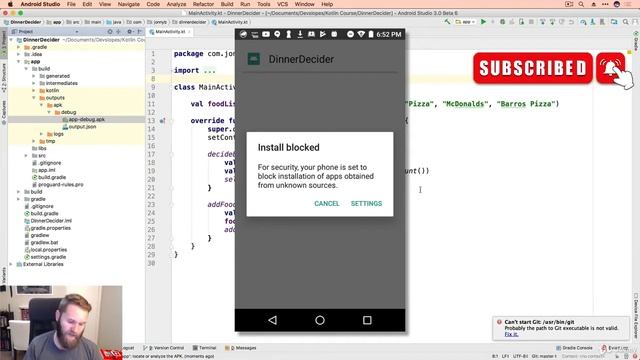This screenshot has width=640, height=360.
Task: Click the java breadcrumb in navigation bar
Action: pyautogui.click(x=114, y=22)
